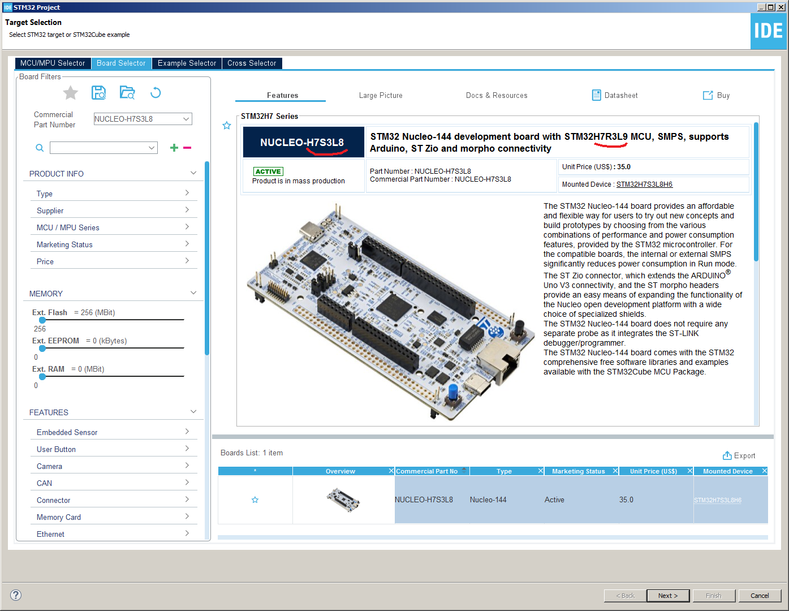The height and width of the screenshot is (611, 789).
Task: Click the magnifier search icon
Action: [x=40, y=148]
